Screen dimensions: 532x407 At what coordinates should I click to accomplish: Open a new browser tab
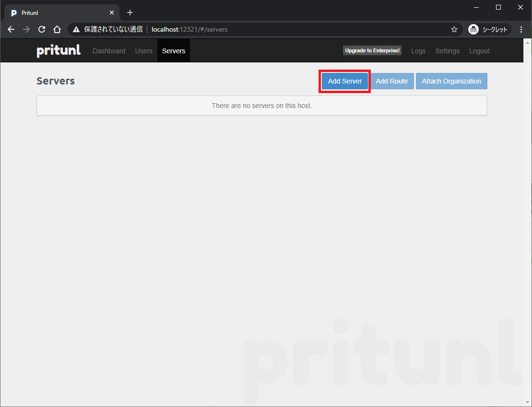pos(130,12)
